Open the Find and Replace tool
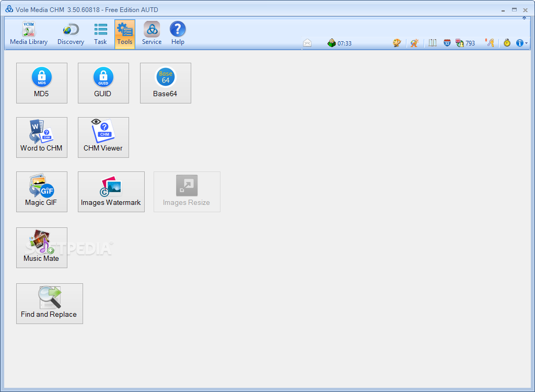The width and height of the screenshot is (535, 392). pos(50,304)
